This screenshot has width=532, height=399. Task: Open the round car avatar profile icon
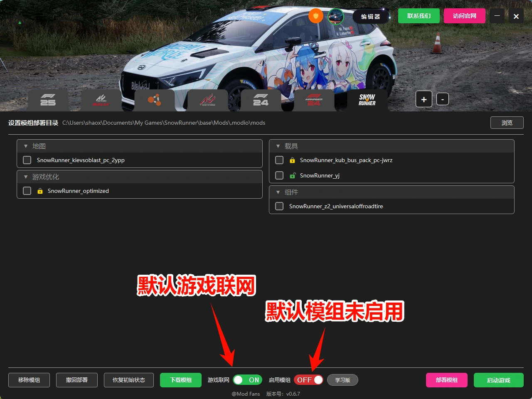pos(336,16)
